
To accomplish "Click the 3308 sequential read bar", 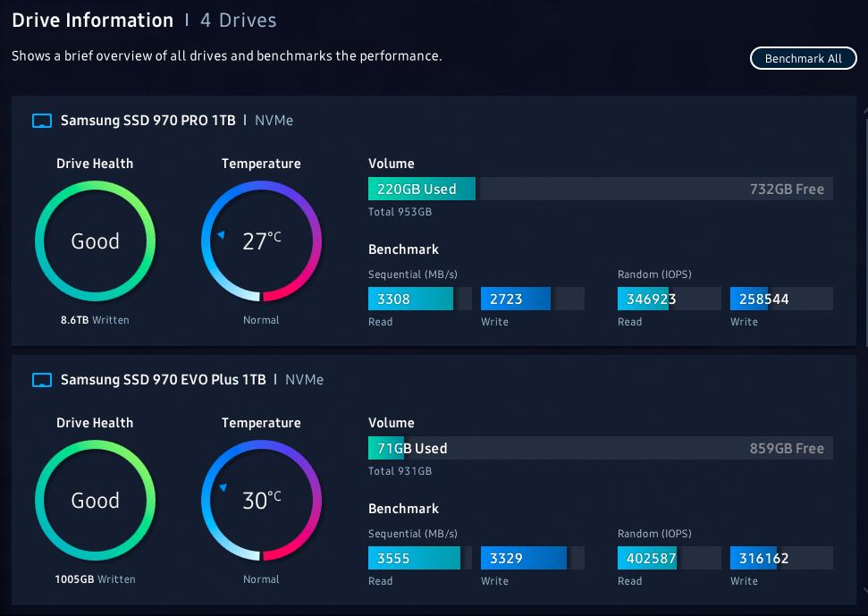I will click(420, 299).
